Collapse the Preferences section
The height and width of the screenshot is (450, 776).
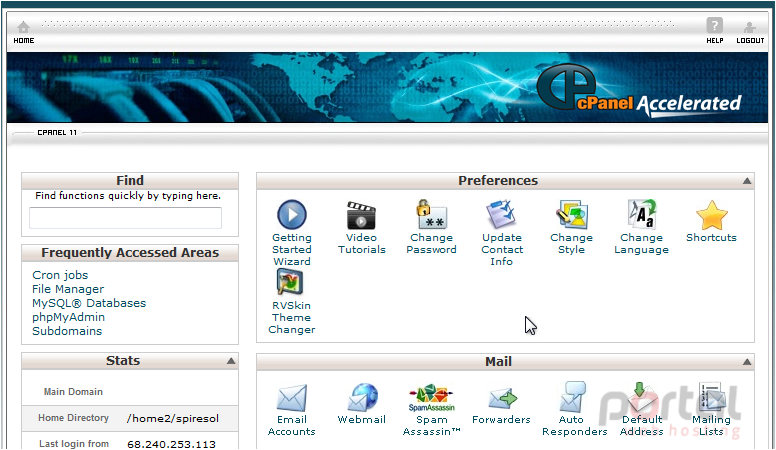click(747, 181)
